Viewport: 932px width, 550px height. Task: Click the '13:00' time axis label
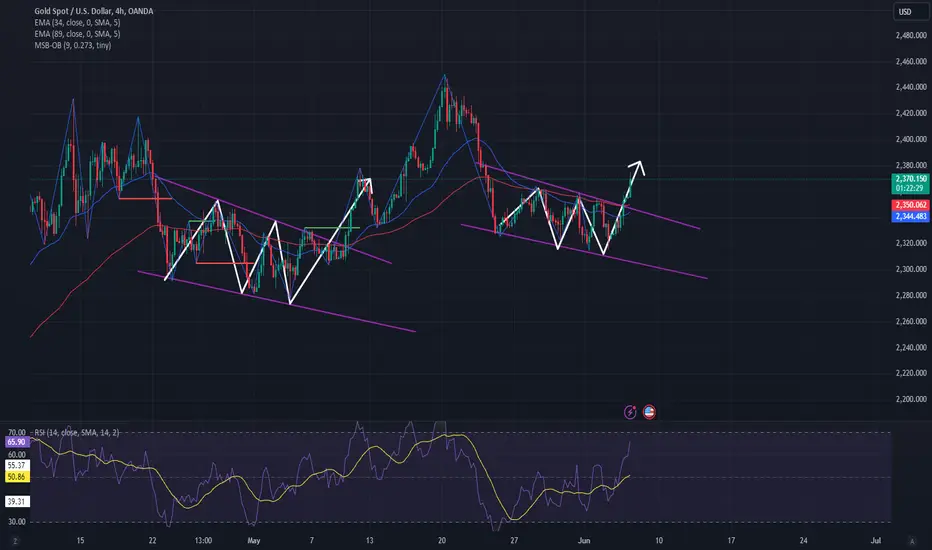[203, 540]
